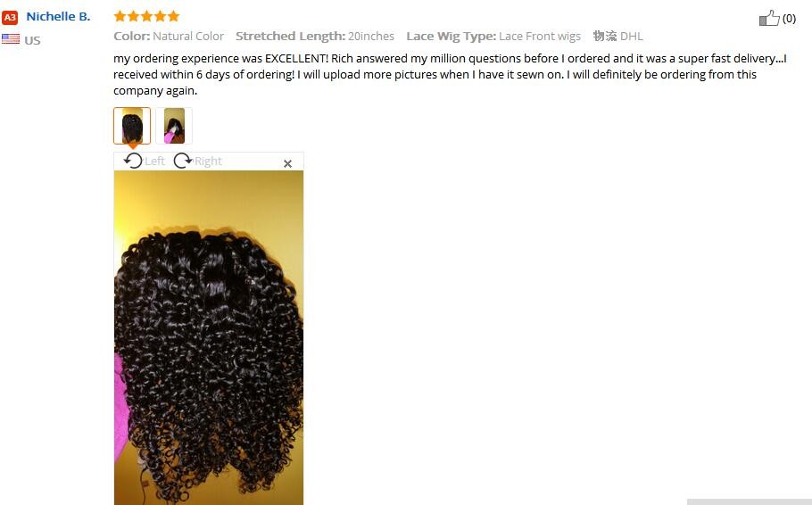Click the DHL logistics label
The height and width of the screenshot is (505, 812).
631,37
